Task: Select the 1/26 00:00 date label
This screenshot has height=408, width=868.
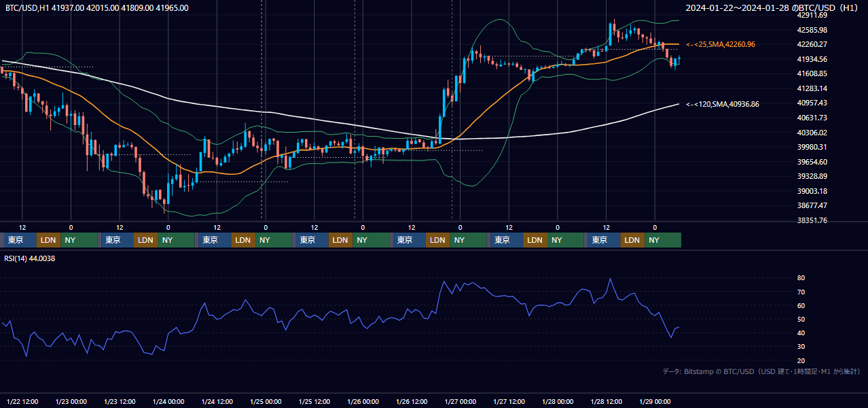Action: pos(363,401)
